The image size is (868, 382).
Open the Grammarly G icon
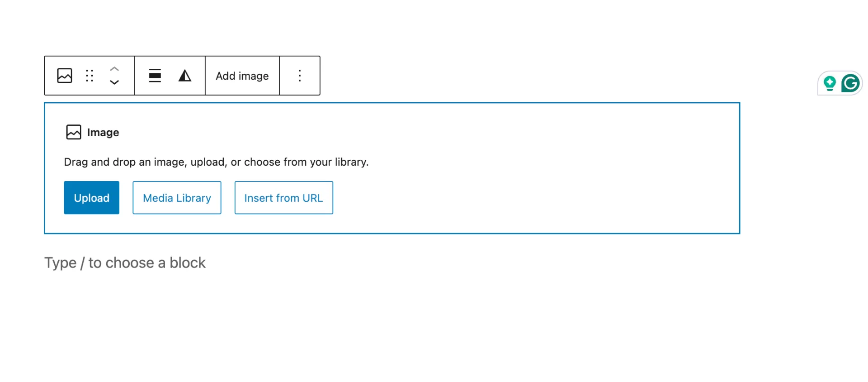[x=850, y=83]
